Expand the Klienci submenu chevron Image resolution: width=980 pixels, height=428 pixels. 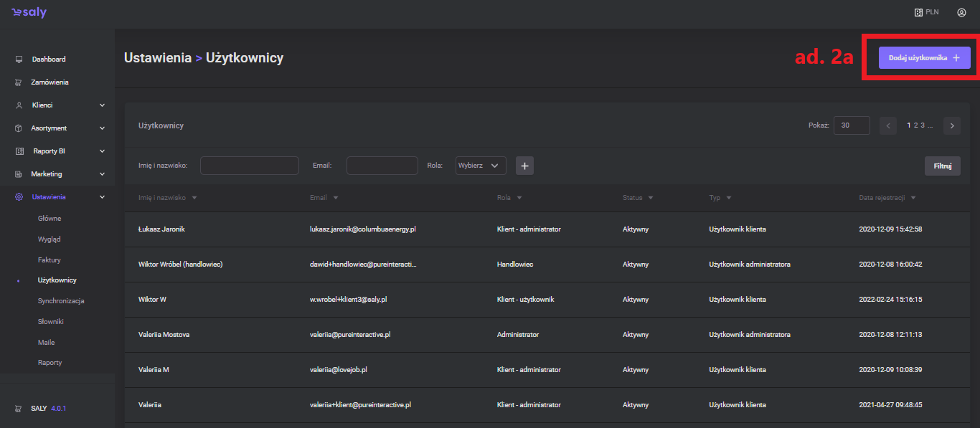(x=102, y=105)
